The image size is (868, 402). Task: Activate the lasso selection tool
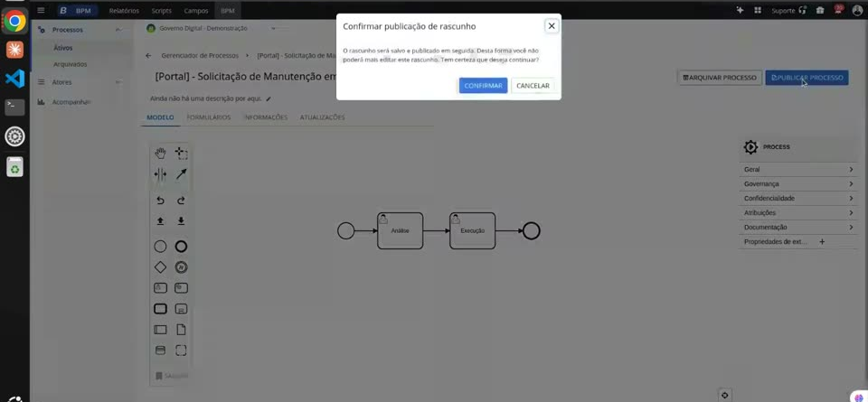pos(181,154)
